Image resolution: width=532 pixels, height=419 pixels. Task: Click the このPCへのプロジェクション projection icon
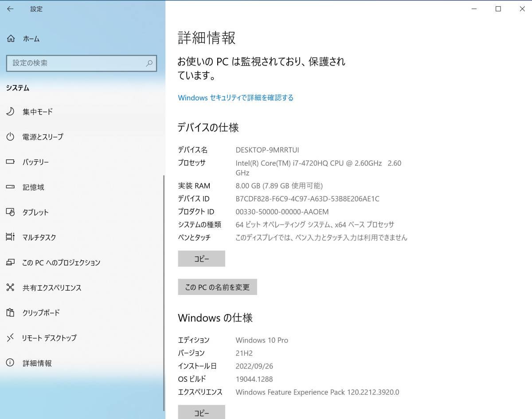pos(10,263)
